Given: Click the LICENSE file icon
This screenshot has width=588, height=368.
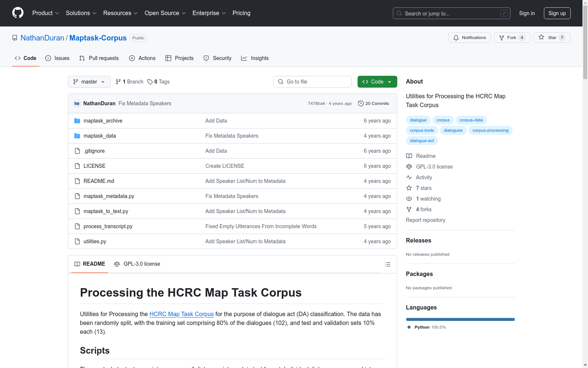Looking at the screenshot, I should point(77,166).
